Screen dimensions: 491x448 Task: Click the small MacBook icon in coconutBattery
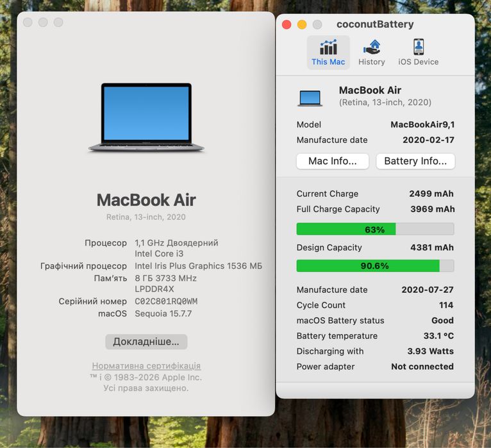point(310,98)
